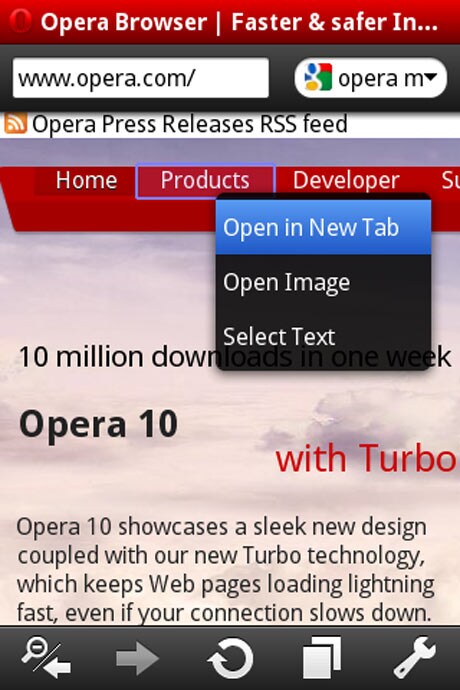Choose Select Text from context menu
This screenshot has height=690, width=460.
click(x=323, y=336)
